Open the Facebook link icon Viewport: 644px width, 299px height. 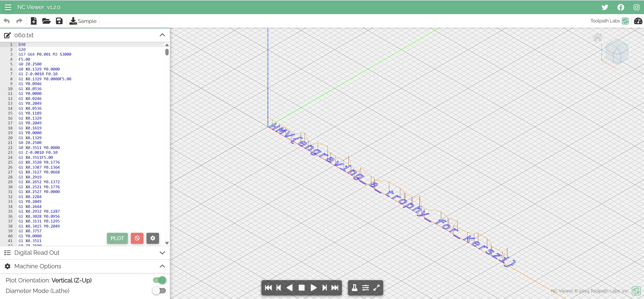pyautogui.click(x=621, y=7)
